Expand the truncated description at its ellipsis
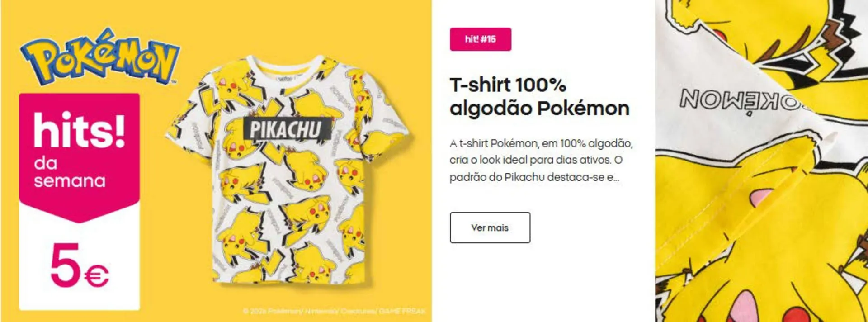 tap(616, 178)
